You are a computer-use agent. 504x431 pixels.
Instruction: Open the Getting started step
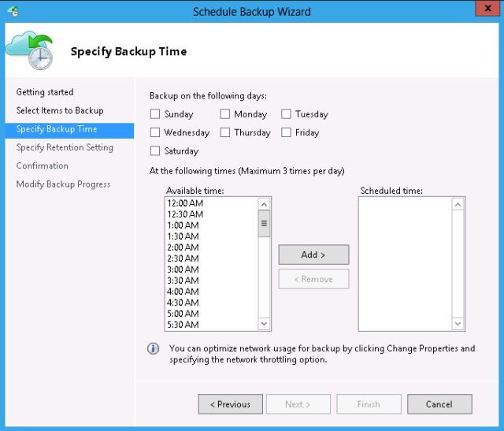(x=45, y=92)
